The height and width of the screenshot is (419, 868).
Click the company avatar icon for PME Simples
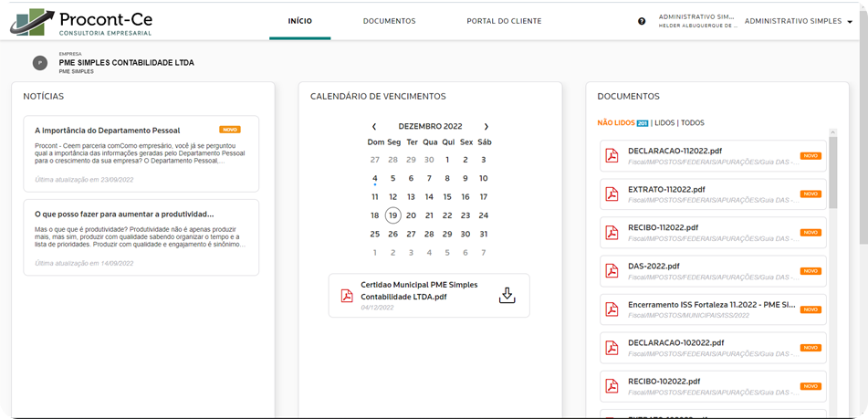[x=39, y=63]
